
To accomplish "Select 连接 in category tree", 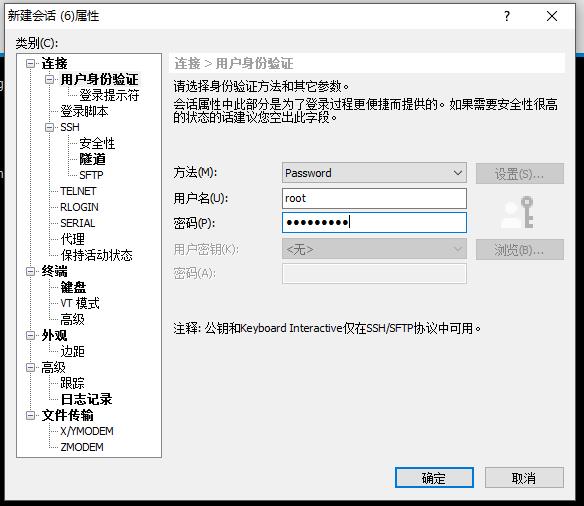I will tap(54, 63).
